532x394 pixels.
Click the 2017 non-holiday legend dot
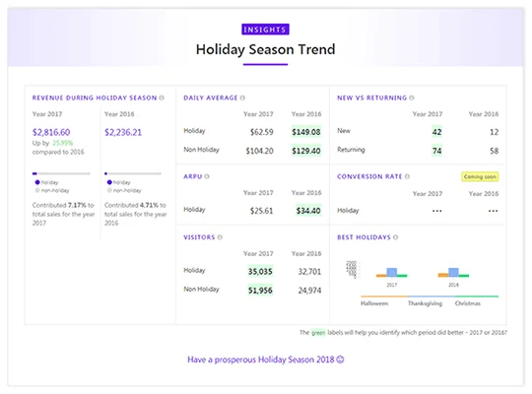37,190
